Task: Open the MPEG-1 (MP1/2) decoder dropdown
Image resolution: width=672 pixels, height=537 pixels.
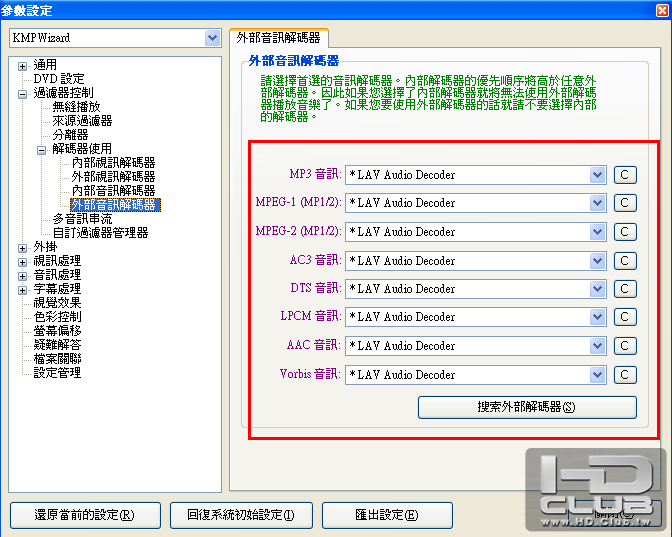Action: coord(597,203)
